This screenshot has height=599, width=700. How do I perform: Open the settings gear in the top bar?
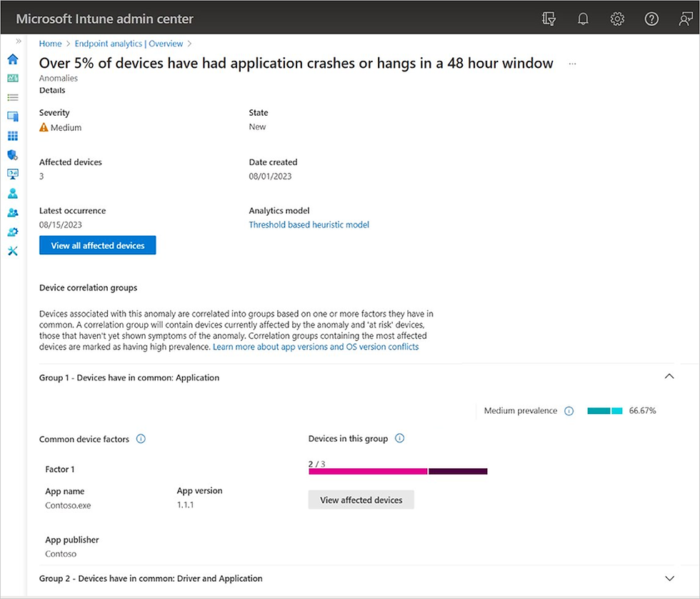coord(617,19)
